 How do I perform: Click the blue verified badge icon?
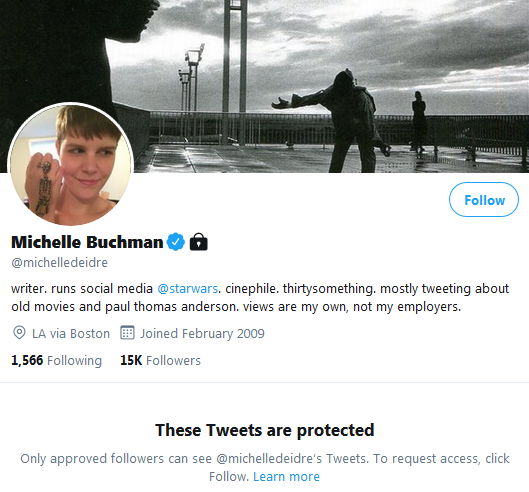[x=176, y=242]
